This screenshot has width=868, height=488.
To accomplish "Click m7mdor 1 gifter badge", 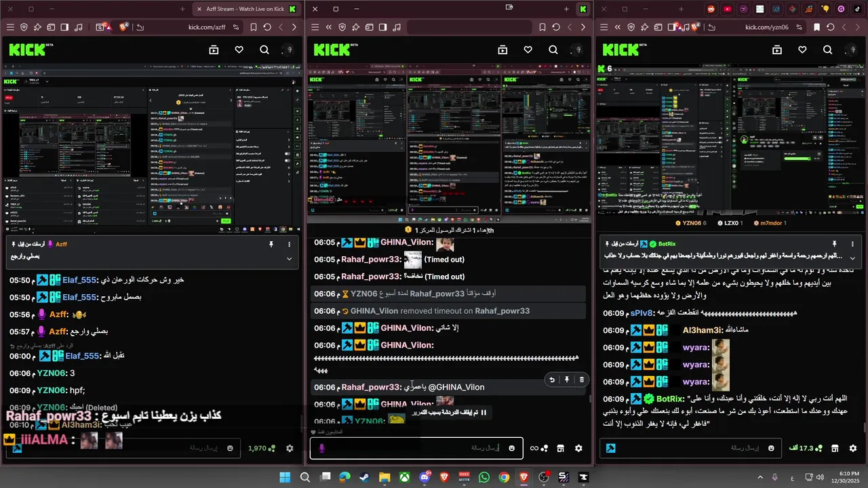I will coord(772,223).
